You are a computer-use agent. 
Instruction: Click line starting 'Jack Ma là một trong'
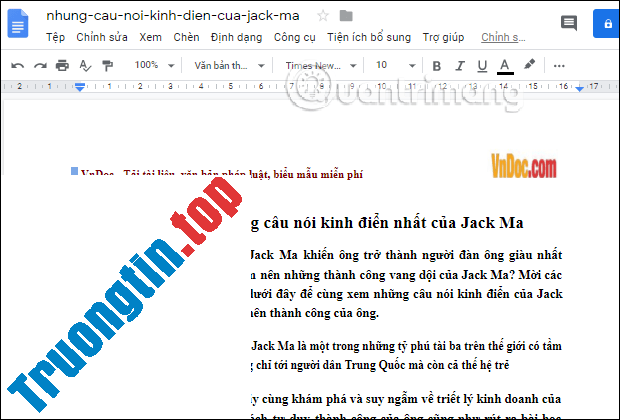coord(406,346)
